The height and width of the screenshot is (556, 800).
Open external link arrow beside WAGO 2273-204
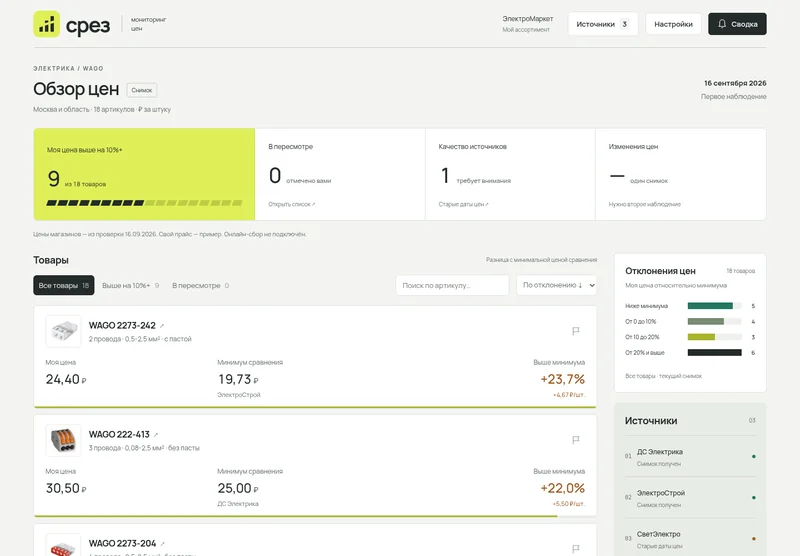pos(162,544)
